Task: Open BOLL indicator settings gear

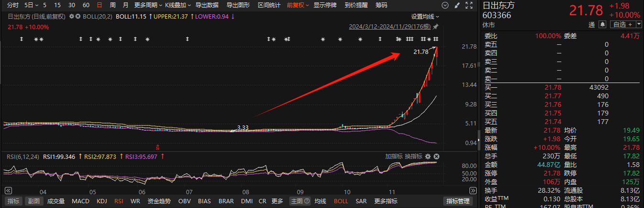Action: (72, 16)
